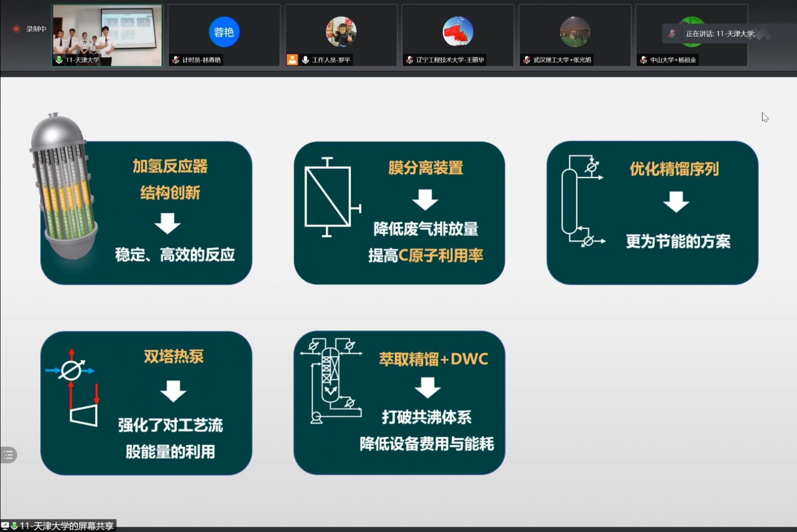The height and width of the screenshot is (532, 797).
Task: Click the list menu icon at left edge
Action: coord(8,455)
